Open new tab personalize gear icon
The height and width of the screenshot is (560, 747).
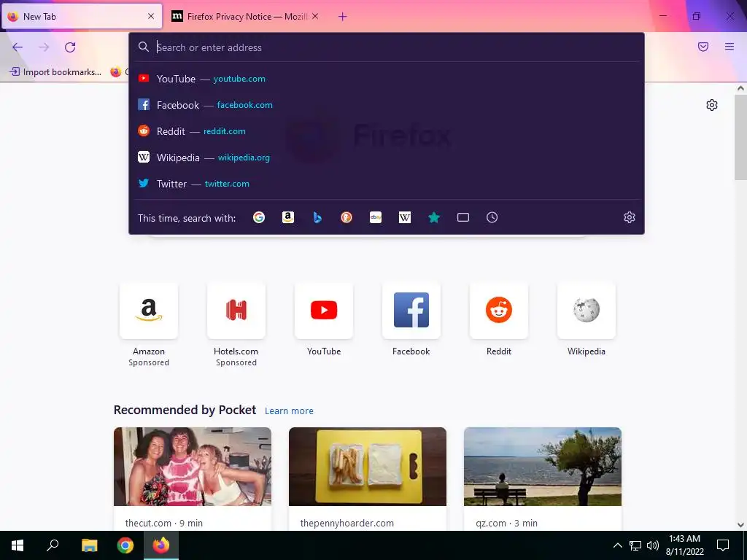click(712, 105)
